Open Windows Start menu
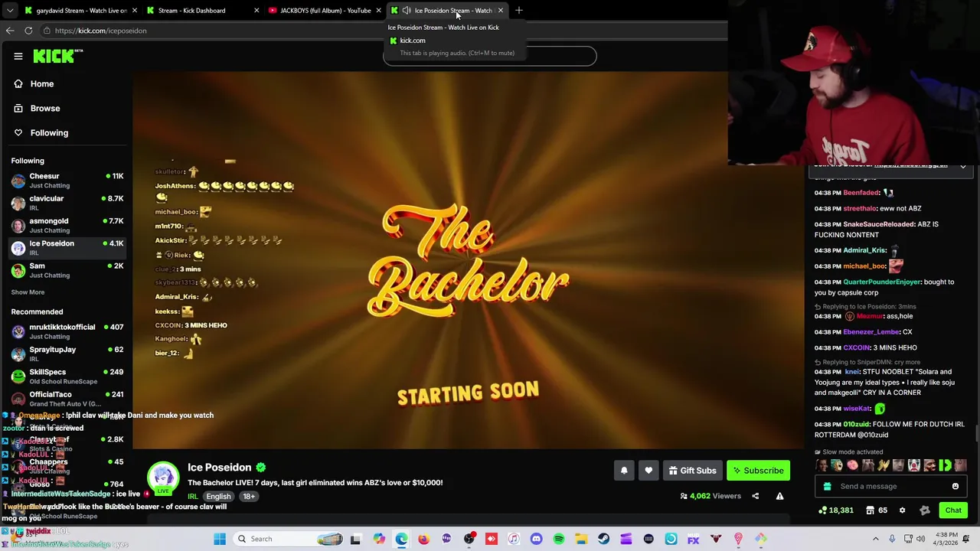The width and height of the screenshot is (980, 551). [220, 539]
